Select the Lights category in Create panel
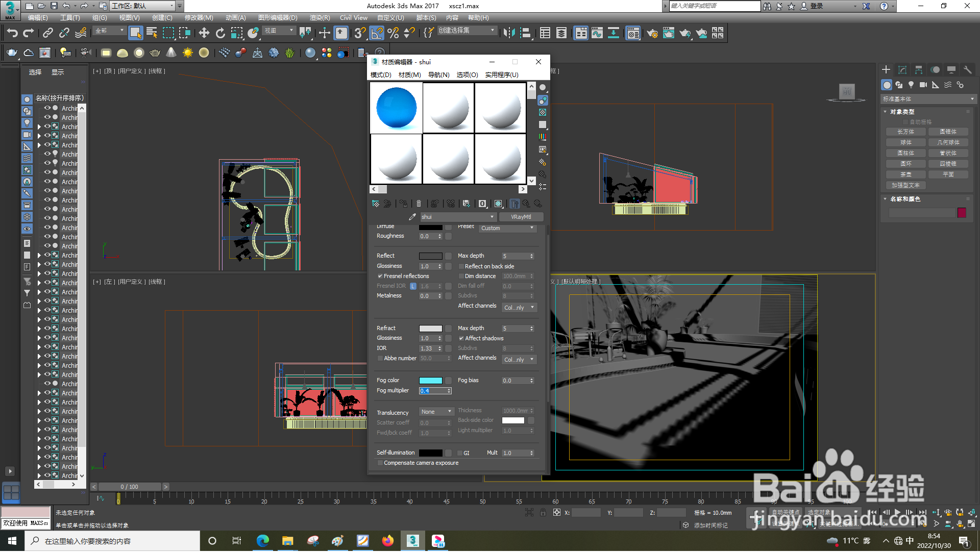The image size is (980, 552). [x=911, y=85]
